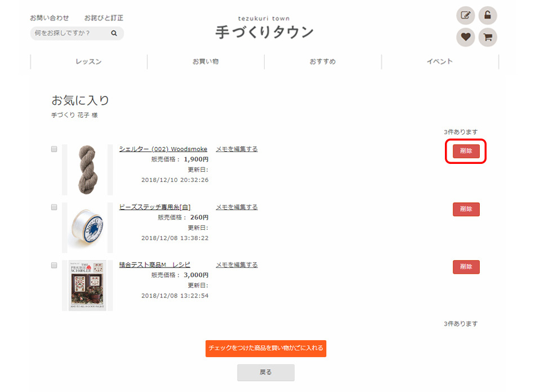Click the search magnifier icon
535x392 pixels.
(x=114, y=33)
